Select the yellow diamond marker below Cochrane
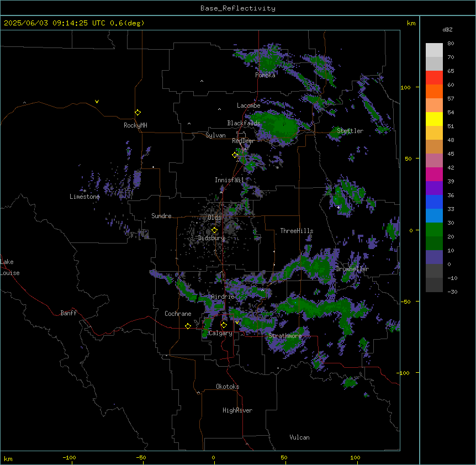 click(188, 326)
